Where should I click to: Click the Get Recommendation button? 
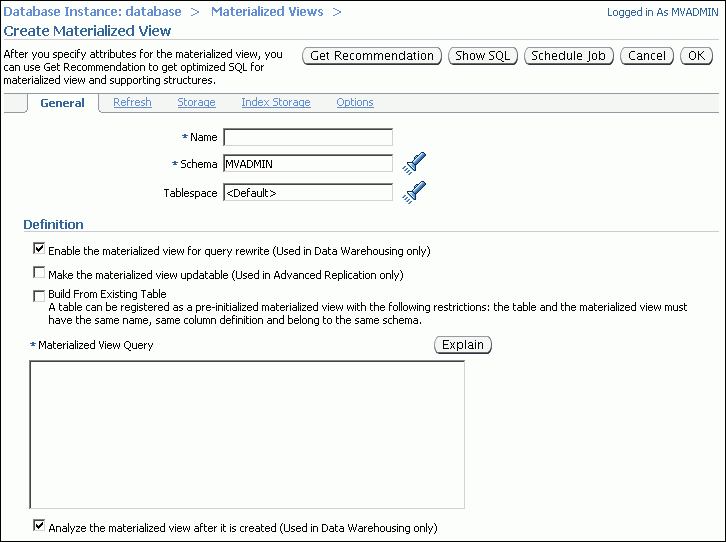[x=372, y=56]
